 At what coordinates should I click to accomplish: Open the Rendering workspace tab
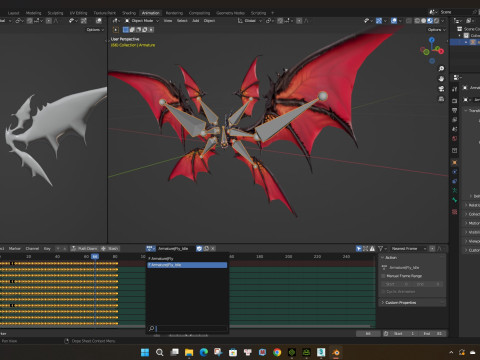[174, 13]
